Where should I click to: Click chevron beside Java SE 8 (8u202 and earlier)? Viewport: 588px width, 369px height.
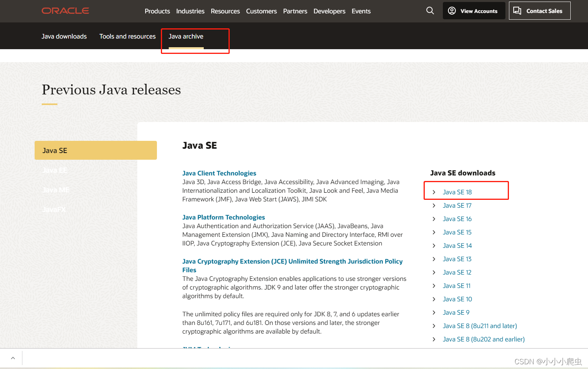(434, 339)
